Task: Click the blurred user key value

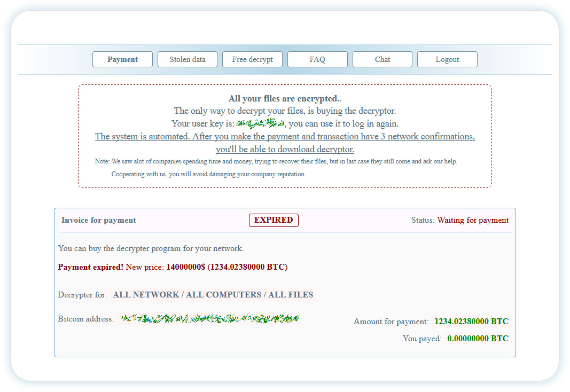Action: (260, 124)
